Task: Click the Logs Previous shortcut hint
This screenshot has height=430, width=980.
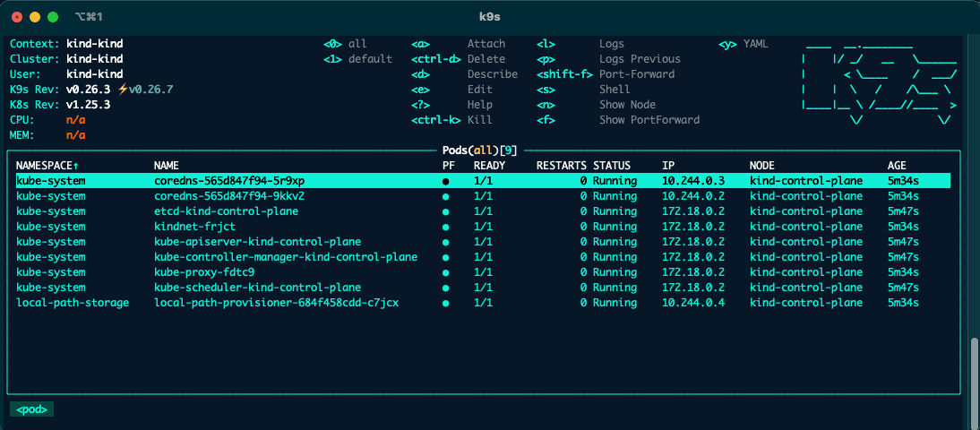Action: pyautogui.click(x=608, y=59)
